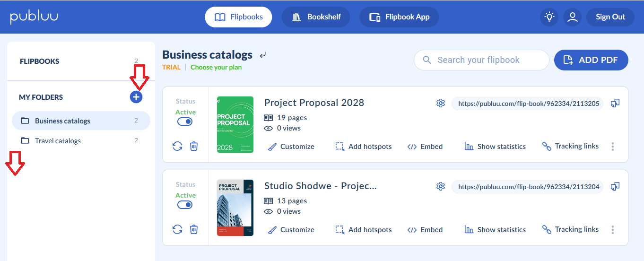Delete Studio Shodwe flipbook with trash icon
644x261 pixels.
click(194, 229)
